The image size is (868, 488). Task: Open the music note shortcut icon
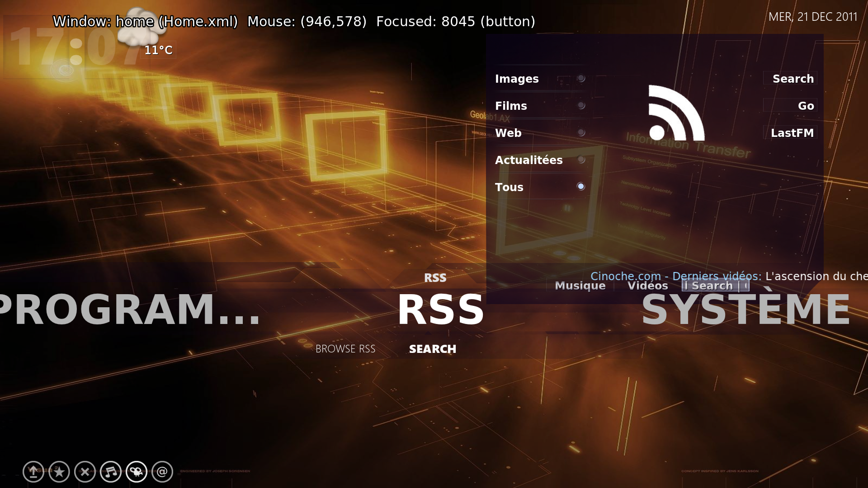(111, 472)
